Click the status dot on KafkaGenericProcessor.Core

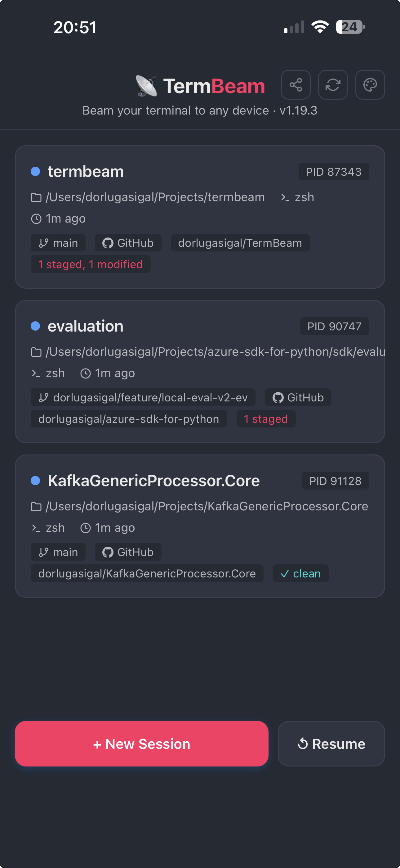coord(35,481)
